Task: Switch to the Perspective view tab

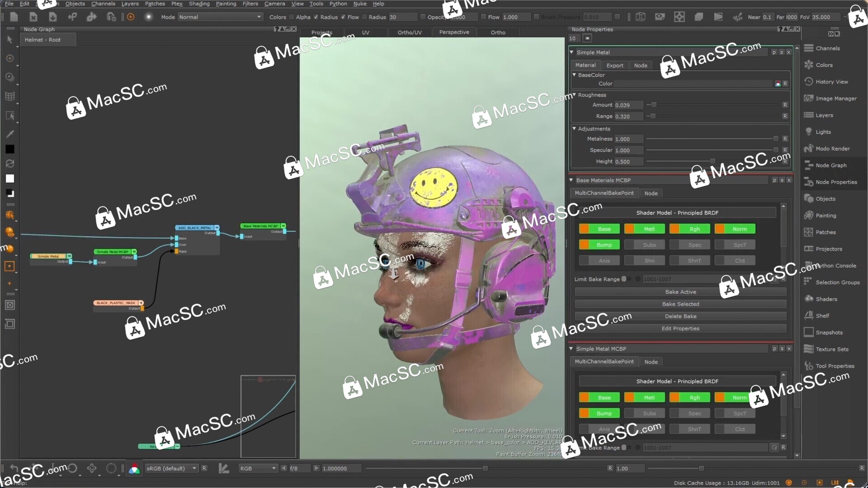Action: [454, 32]
